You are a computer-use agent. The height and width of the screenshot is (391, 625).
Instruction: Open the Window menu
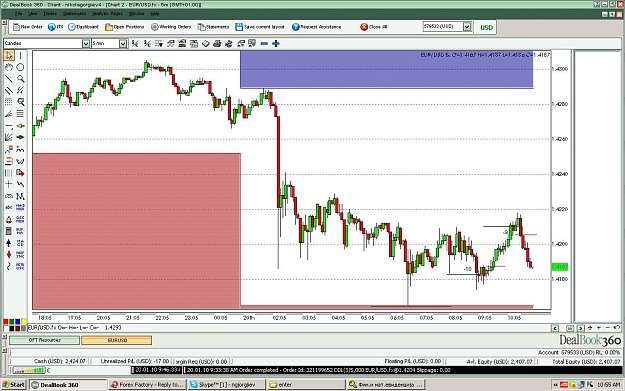[136, 14]
